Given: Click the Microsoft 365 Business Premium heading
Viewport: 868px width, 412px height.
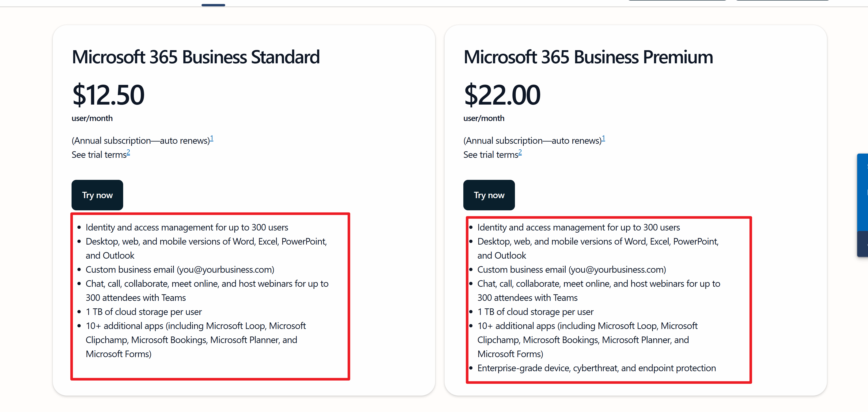Looking at the screenshot, I should (x=588, y=57).
